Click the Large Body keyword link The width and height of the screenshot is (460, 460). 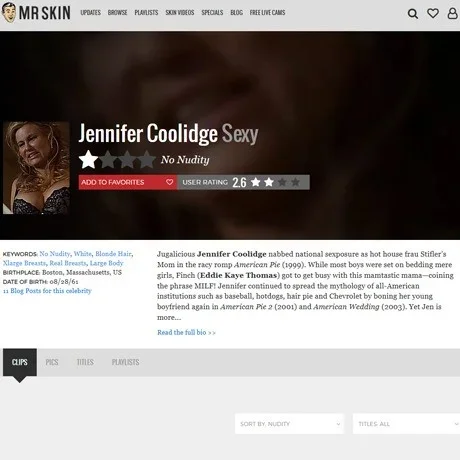coord(107,263)
